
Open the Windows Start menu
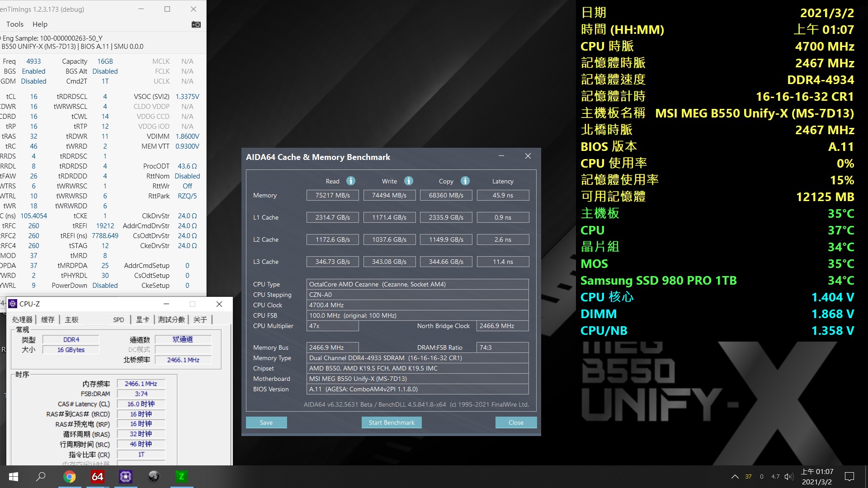pos(14,477)
